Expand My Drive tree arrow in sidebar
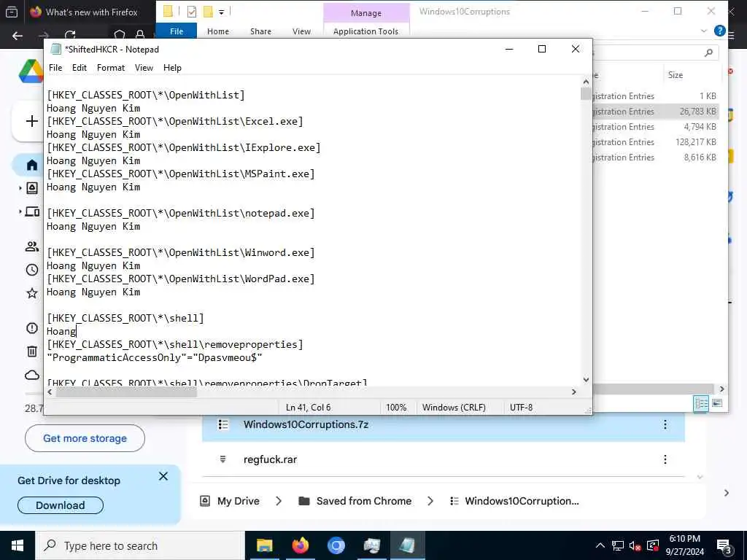Image resolution: width=747 pixels, height=560 pixels. point(20,188)
